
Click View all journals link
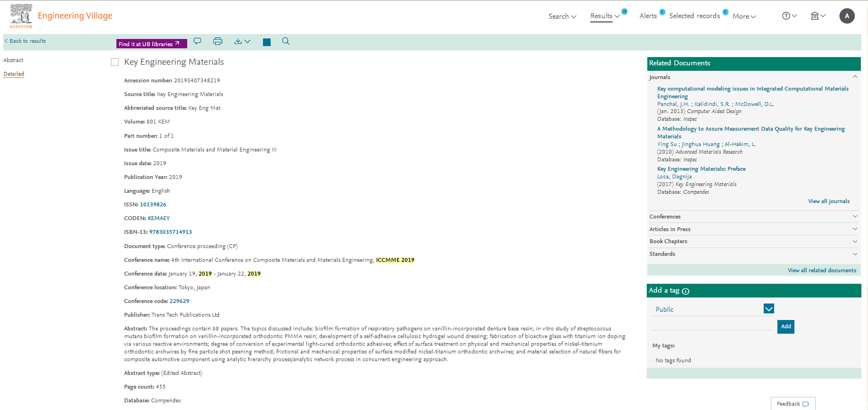[828, 201]
